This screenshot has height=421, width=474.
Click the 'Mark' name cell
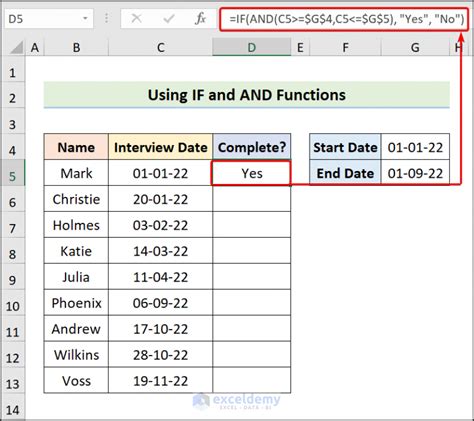[76, 173]
